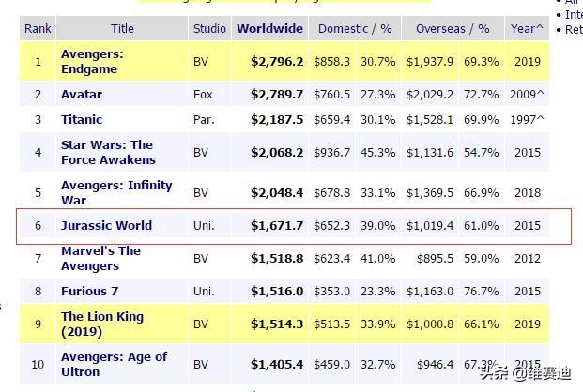583x392 pixels.
Task: Open The Lion King (2019) link
Action: [101, 324]
